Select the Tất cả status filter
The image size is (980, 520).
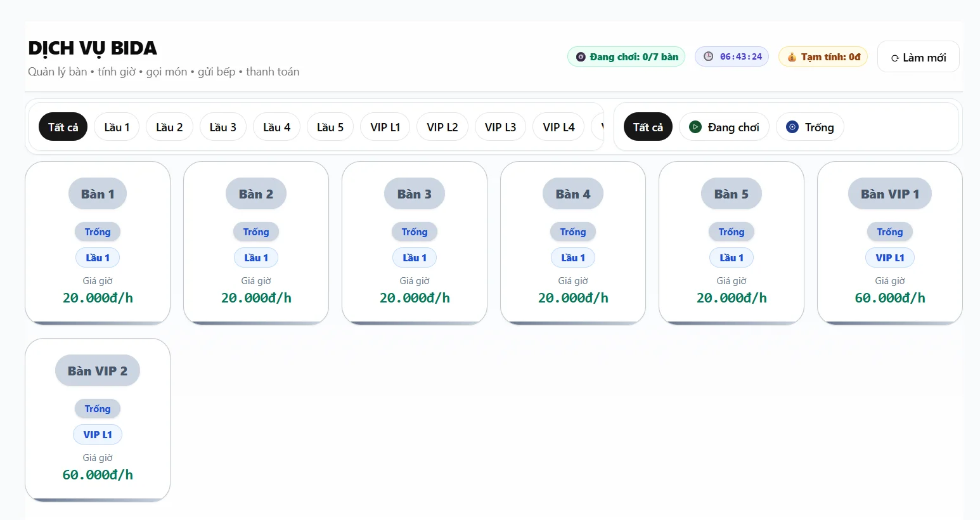(647, 127)
